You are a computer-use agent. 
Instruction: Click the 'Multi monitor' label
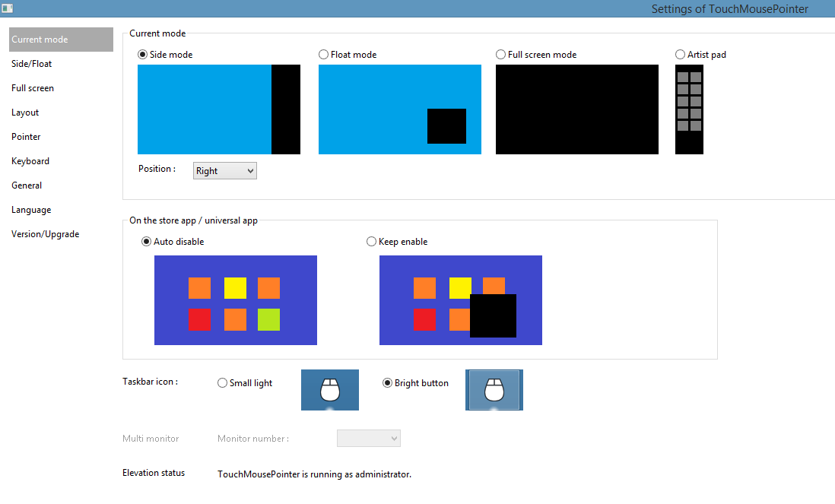(151, 439)
